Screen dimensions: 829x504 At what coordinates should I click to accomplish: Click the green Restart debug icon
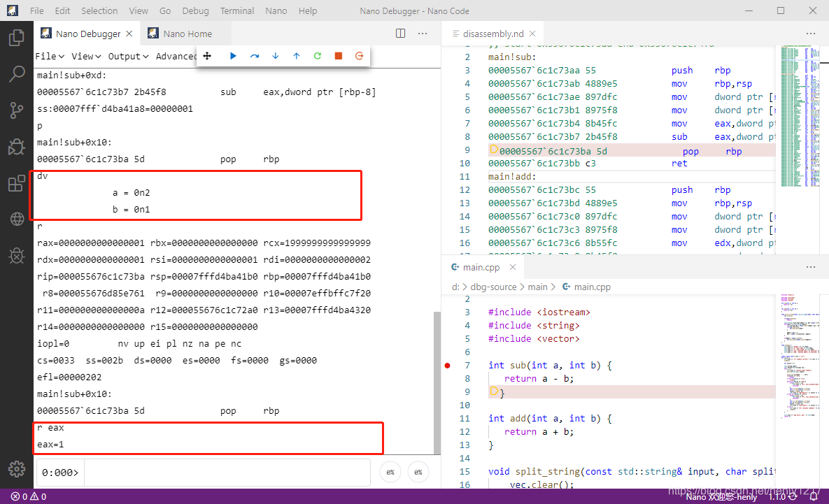point(318,56)
